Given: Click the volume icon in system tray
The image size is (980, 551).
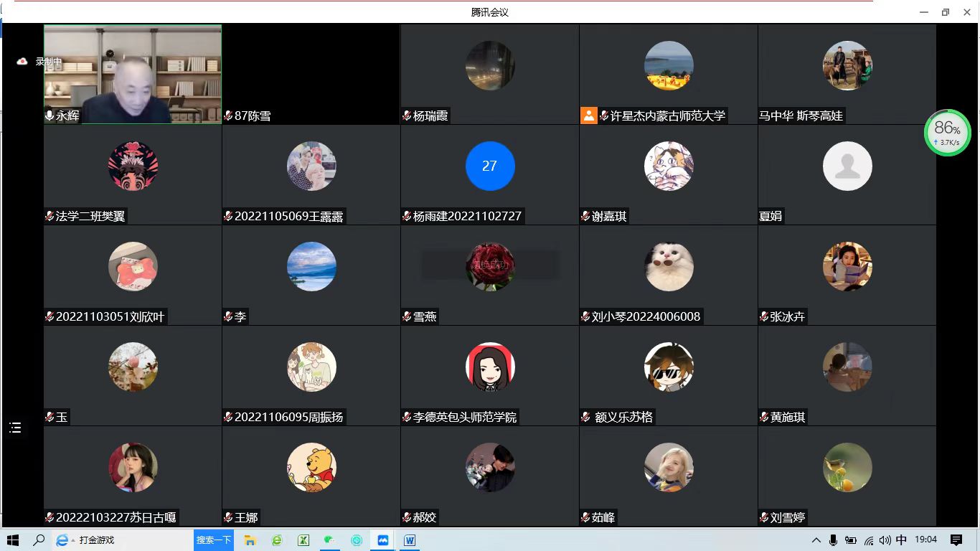Looking at the screenshot, I should 885,540.
